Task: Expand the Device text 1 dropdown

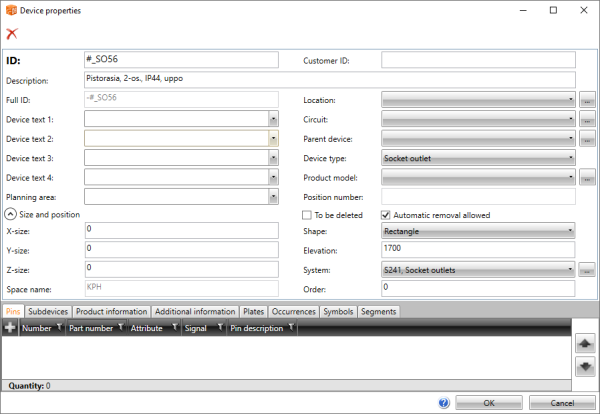Action: coord(273,119)
